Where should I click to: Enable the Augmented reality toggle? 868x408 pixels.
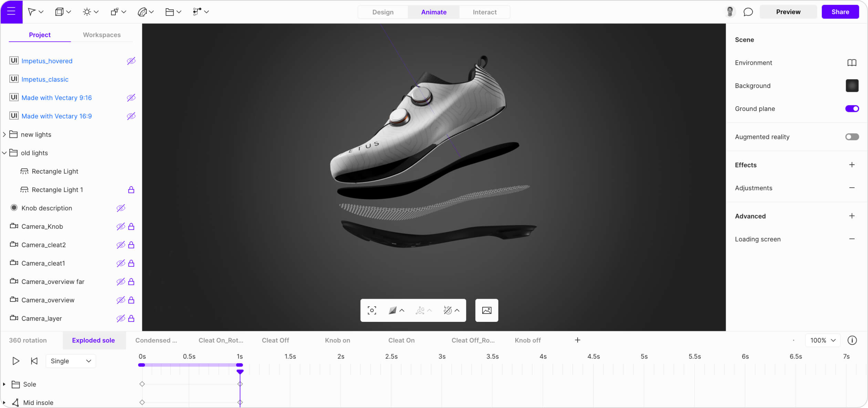pos(851,137)
